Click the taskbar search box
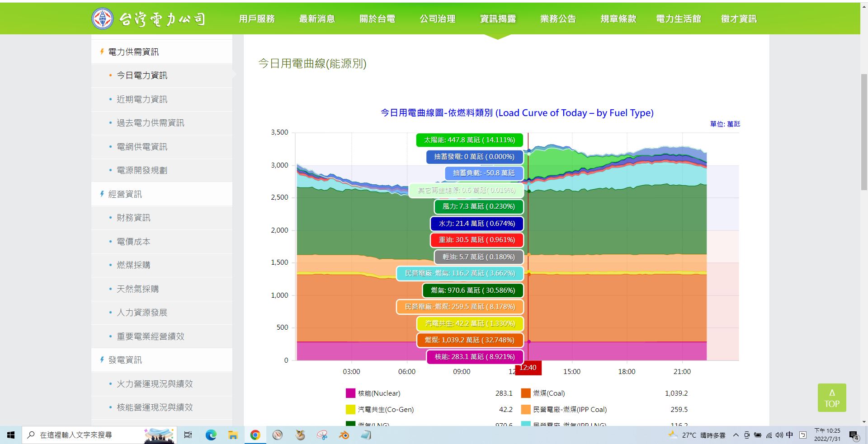This screenshot has width=868, height=444. 99,435
